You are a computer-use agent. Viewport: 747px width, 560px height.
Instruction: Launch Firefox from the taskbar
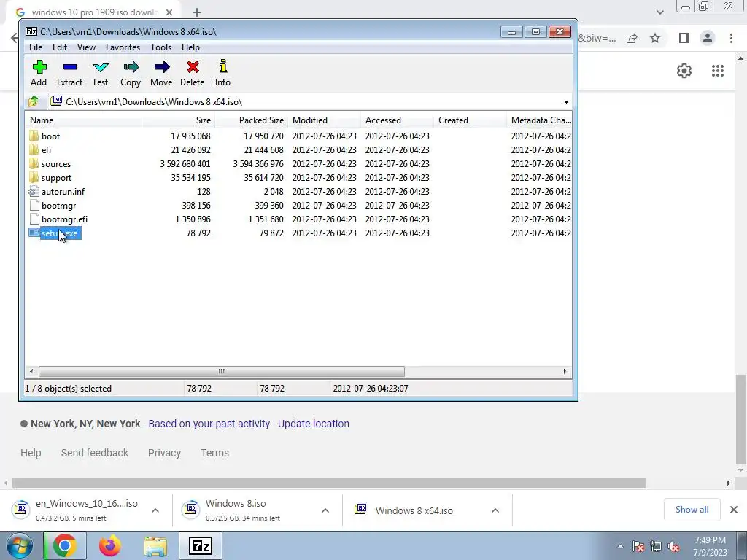(110, 545)
